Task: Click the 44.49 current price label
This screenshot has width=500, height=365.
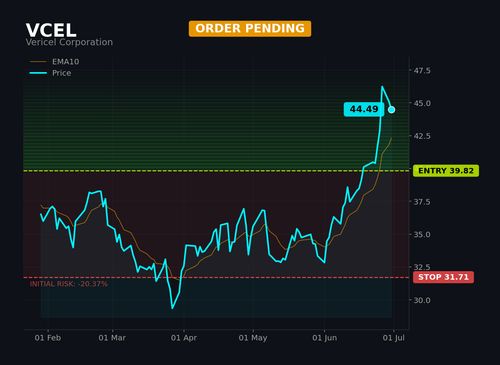Action: tap(364, 109)
